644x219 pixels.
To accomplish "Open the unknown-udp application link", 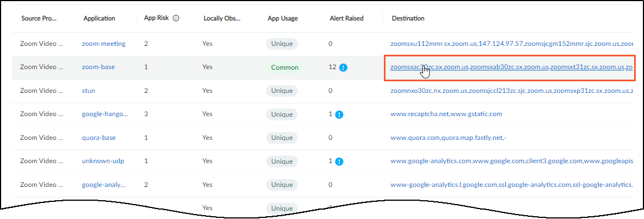I will coord(103,161).
